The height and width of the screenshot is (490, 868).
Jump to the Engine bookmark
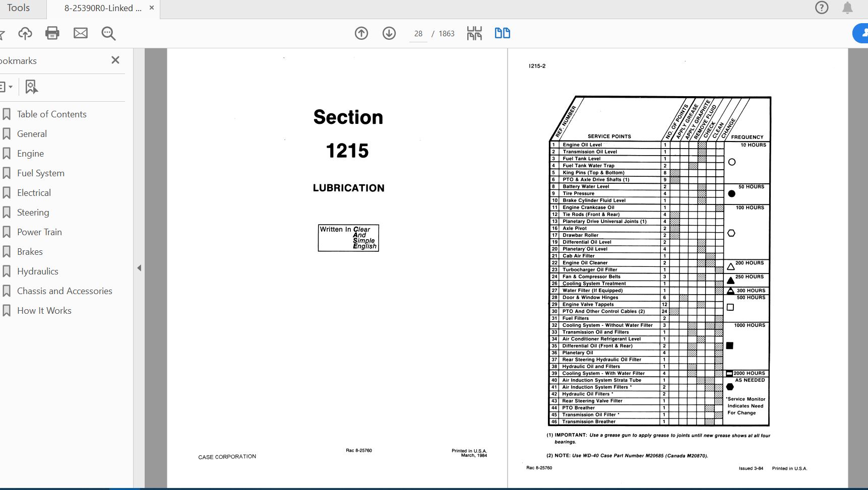coord(30,153)
